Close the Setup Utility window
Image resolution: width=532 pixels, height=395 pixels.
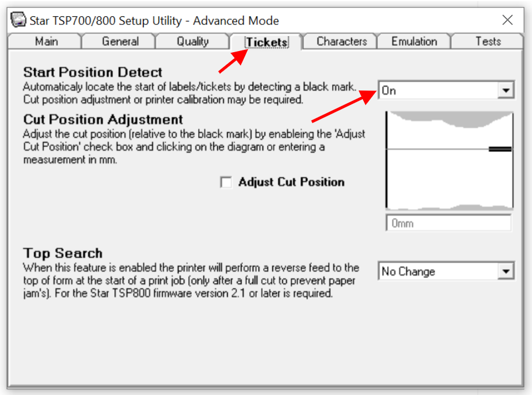click(507, 20)
